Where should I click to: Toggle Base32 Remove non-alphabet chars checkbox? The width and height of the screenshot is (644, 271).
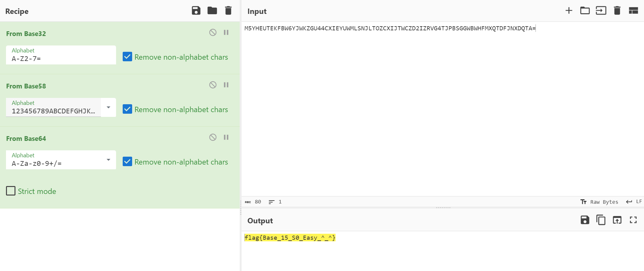point(127,57)
